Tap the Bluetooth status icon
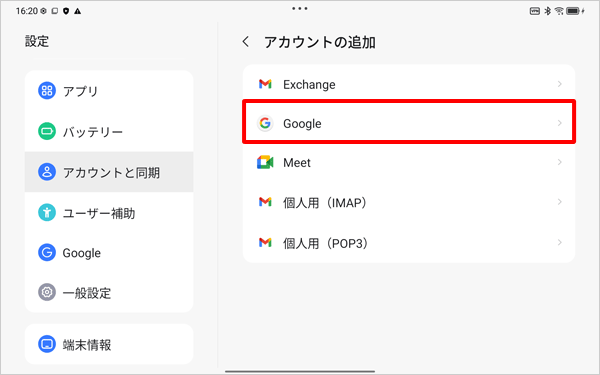Screen dimensions: 600x375 (548, 11)
